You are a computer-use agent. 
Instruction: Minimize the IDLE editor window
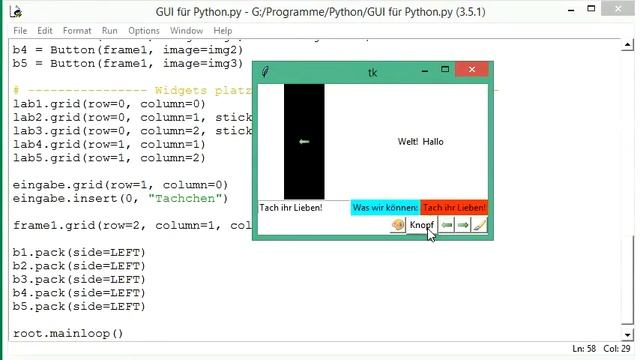(571, 10)
